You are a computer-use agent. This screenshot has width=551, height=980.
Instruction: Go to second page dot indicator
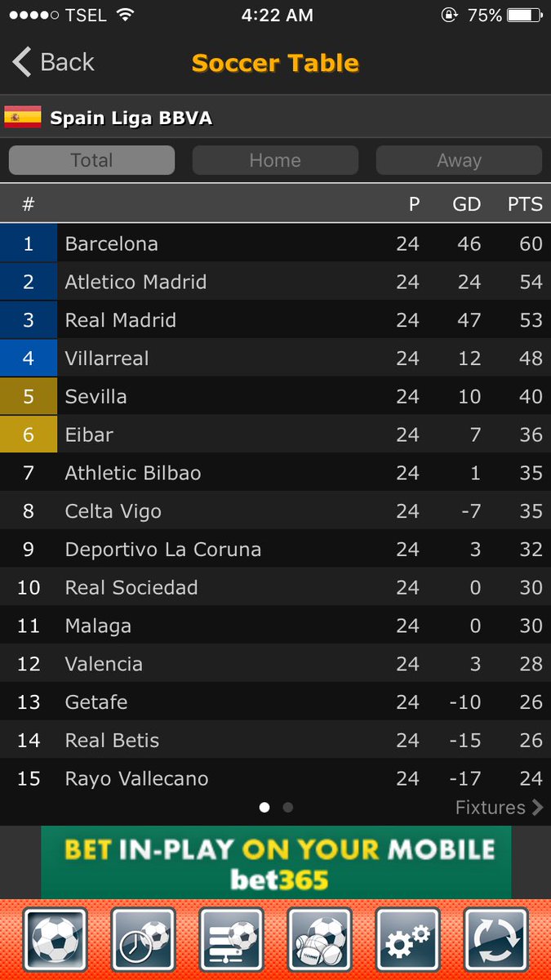(287, 808)
